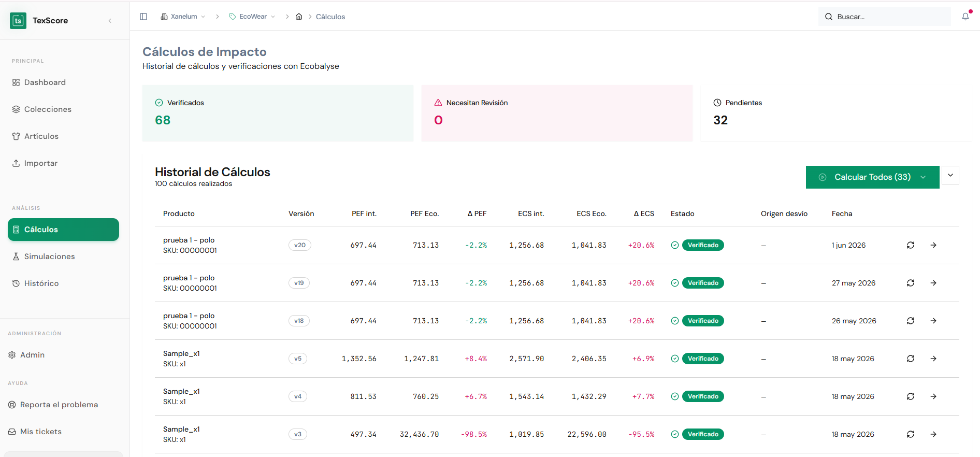Click the Estado column header

[683, 213]
